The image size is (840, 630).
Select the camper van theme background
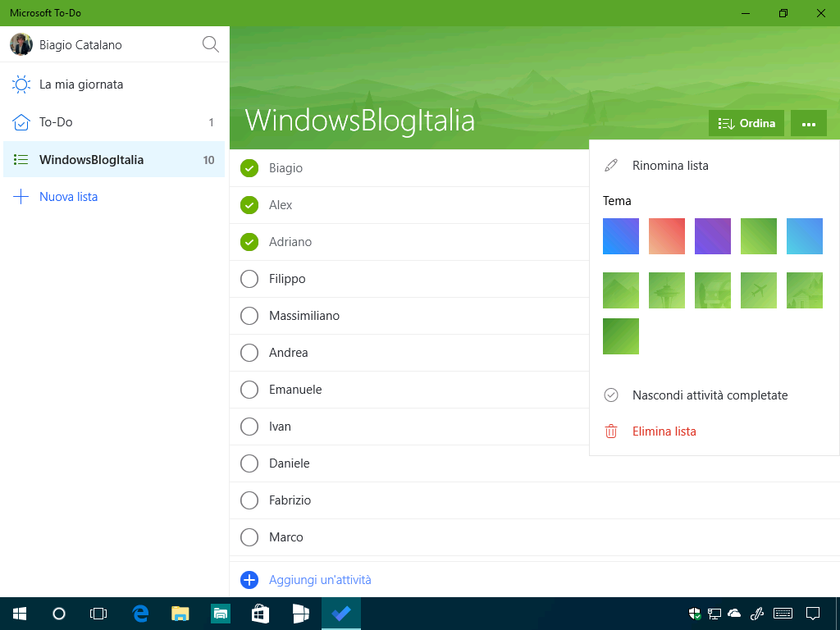click(713, 290)
